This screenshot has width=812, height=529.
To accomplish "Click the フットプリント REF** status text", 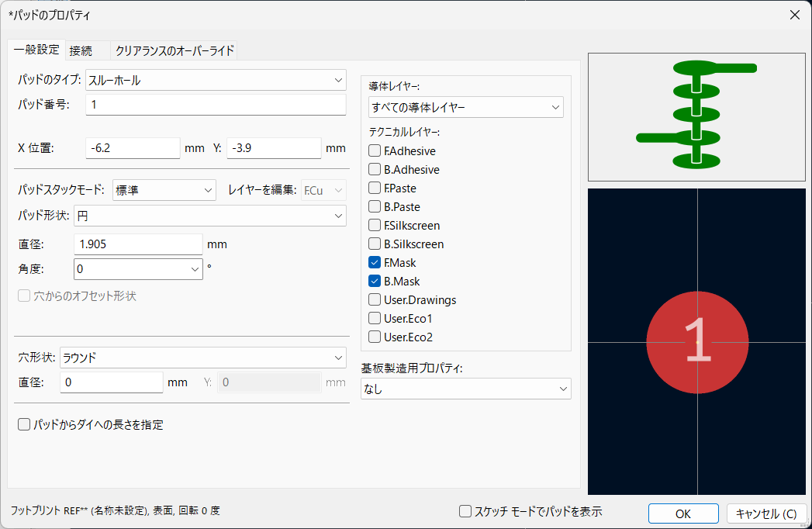I will coord(115,511).
